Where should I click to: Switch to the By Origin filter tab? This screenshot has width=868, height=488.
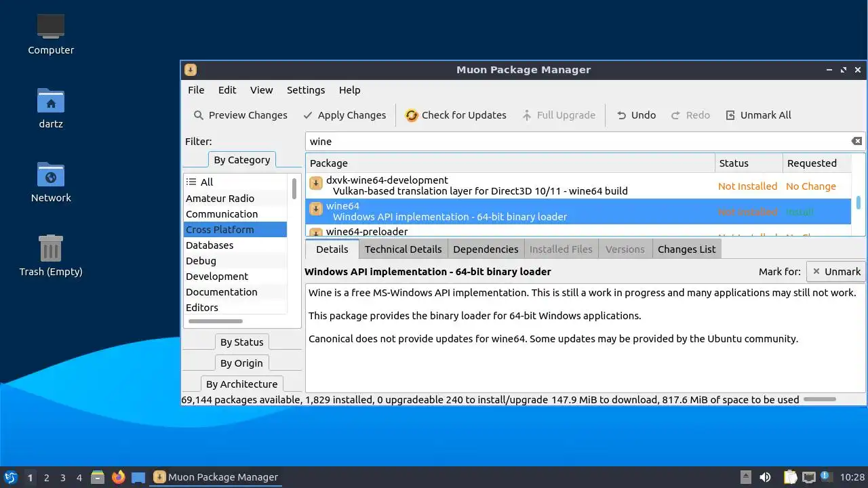point(241,363)
